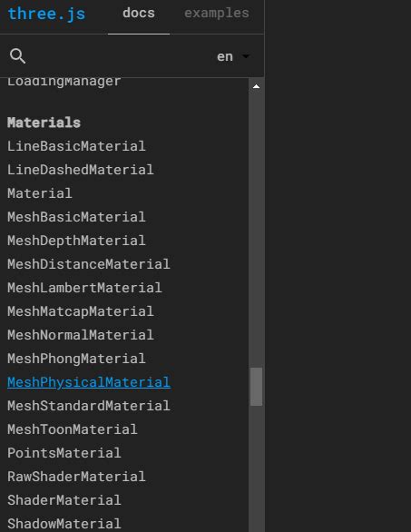Select MeshDepthMaterial entry
Image resolution: width=411 pixels, height=532 pixels.
tap(76, 241)
